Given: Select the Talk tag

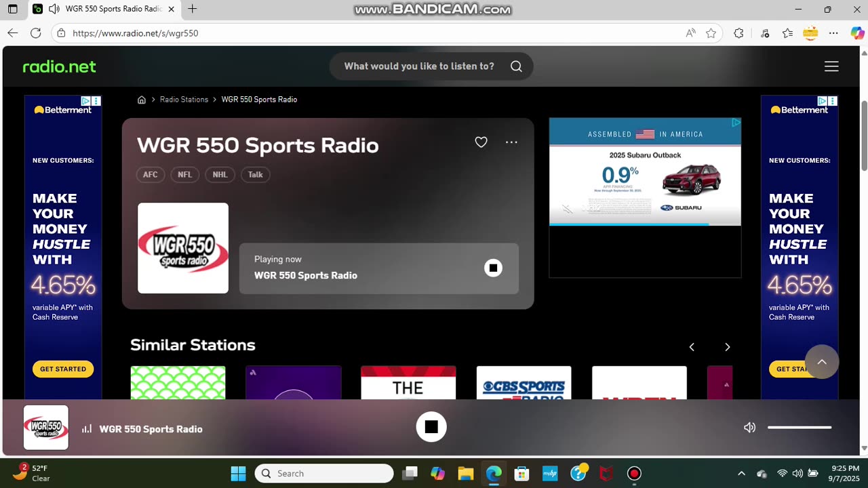Looking at the screenshot, I should (x=255, y=175).
